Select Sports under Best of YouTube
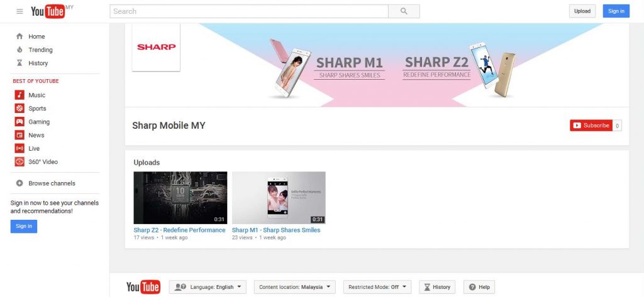Screen dimensions: 644x297 pos(37,108)
